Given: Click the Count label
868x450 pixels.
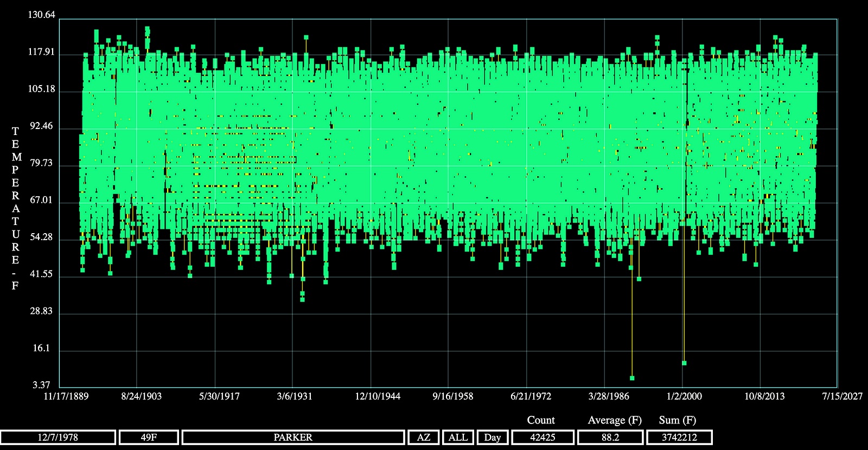Looking at the screenshot, I should tap(541, 420).
